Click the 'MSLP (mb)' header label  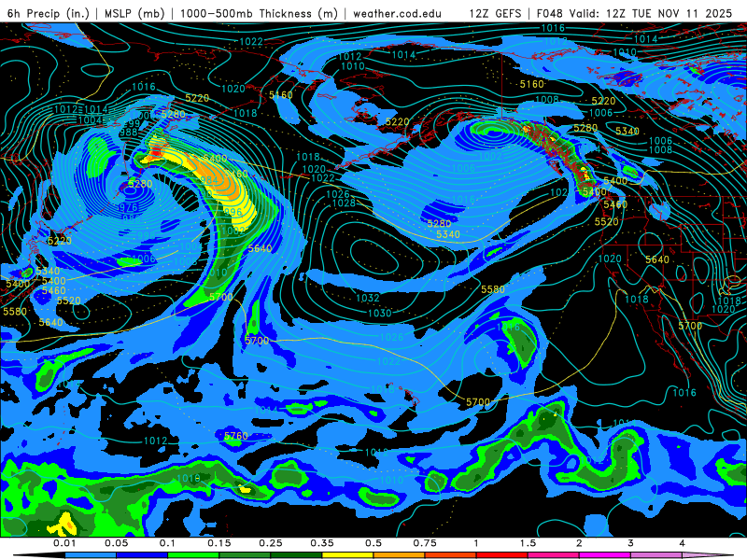[134, 13]
